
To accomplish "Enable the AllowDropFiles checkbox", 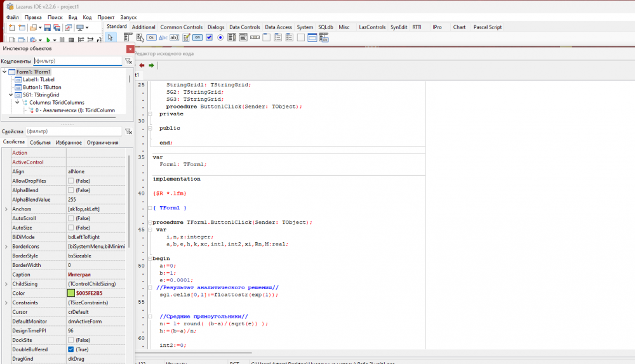I will tap(71, 181).
